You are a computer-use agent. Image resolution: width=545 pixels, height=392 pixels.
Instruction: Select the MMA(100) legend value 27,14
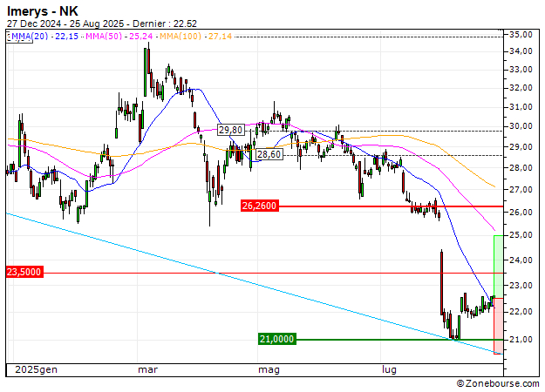(220, 36)
